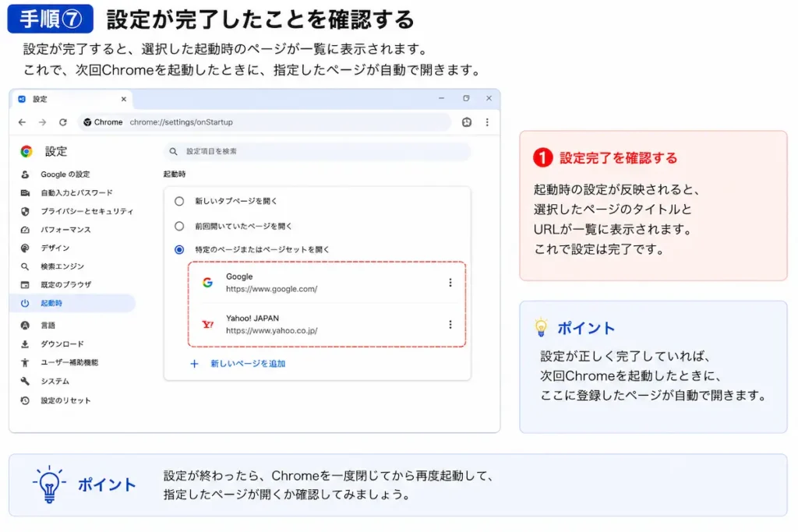The width and height of the screenshot is (798, 532).
Task: Click the 設定のリセット history icon
Action: coord(24,400)
